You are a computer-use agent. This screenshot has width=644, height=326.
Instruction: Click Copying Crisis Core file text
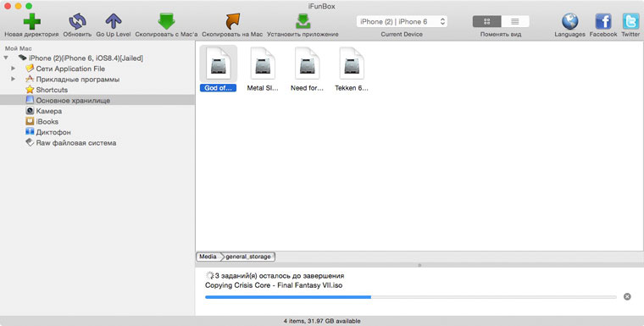coord(274,285)
